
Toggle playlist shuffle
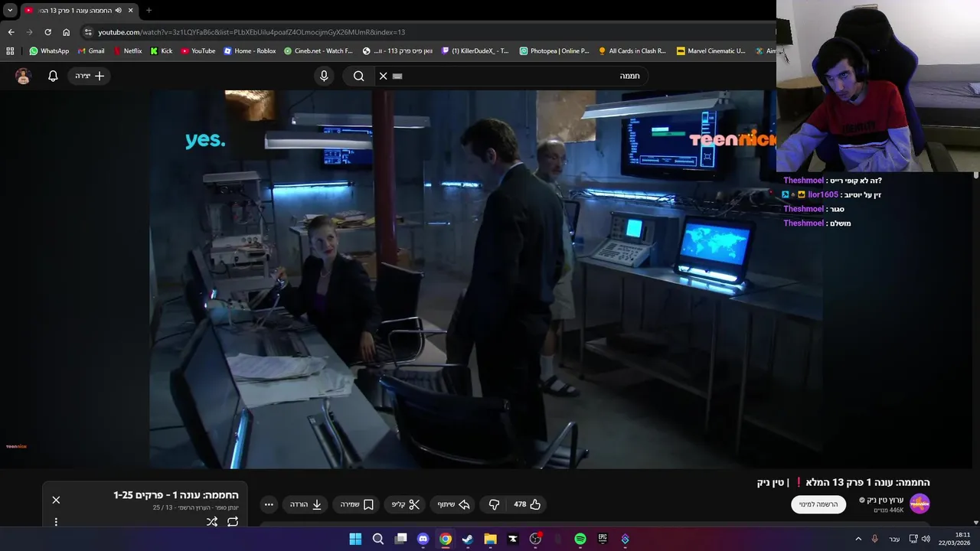coord(212,522)
